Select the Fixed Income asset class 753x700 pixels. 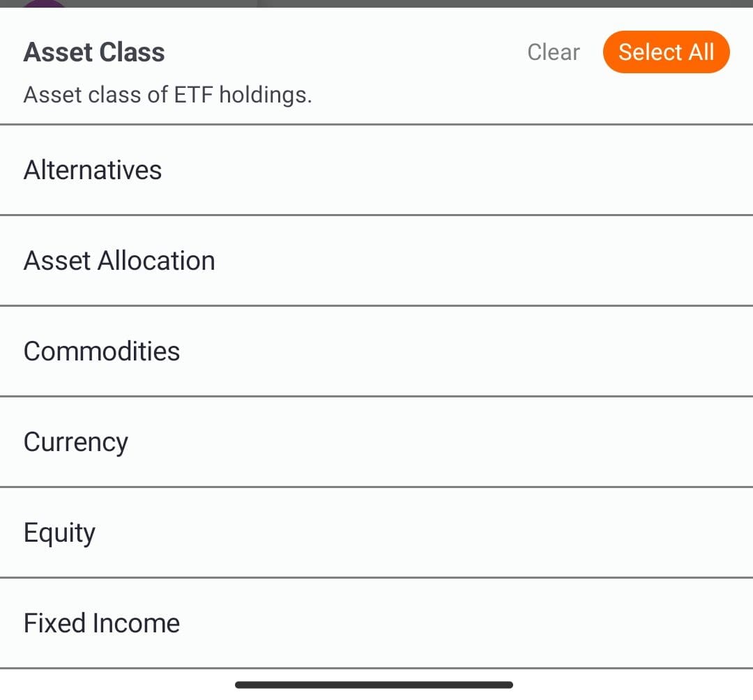[x=102, y=623]
